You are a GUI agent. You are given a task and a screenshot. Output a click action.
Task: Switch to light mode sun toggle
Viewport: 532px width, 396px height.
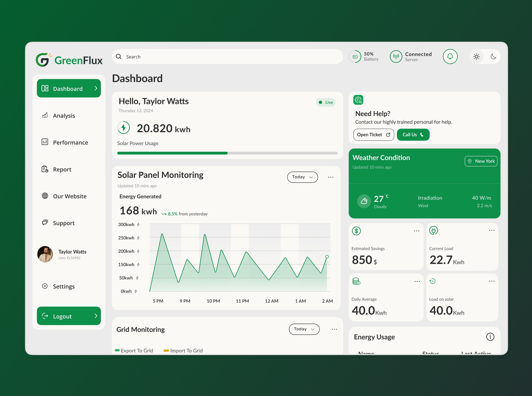point(476,57)
